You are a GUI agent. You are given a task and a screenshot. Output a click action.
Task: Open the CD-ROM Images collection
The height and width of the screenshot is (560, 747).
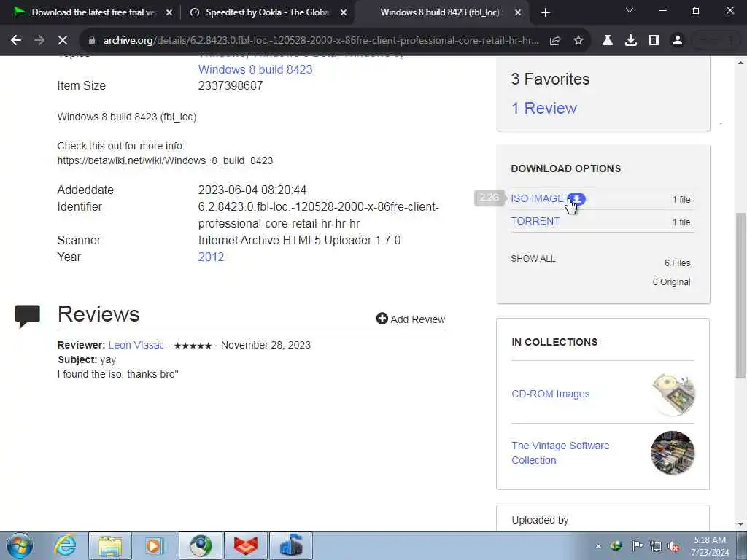(550, 394)
